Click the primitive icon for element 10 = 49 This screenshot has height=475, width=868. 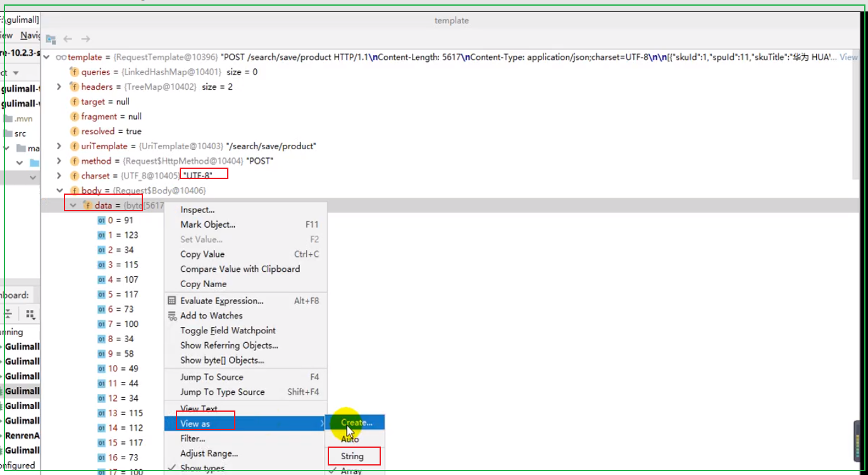point(102,369)
